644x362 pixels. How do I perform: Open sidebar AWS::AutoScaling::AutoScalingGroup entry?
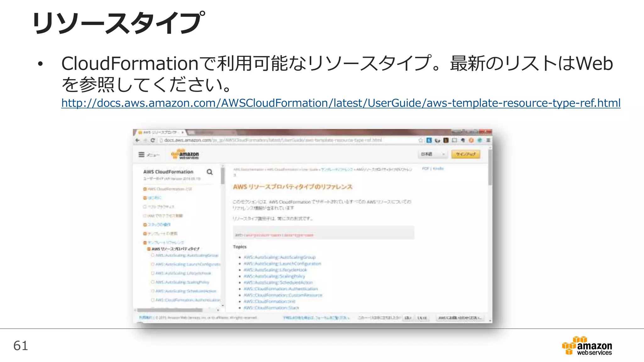tap(187, 255)
